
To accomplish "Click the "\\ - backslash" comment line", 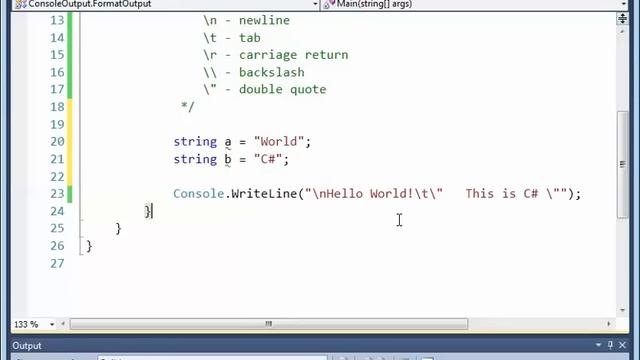I will coord(254,72).
